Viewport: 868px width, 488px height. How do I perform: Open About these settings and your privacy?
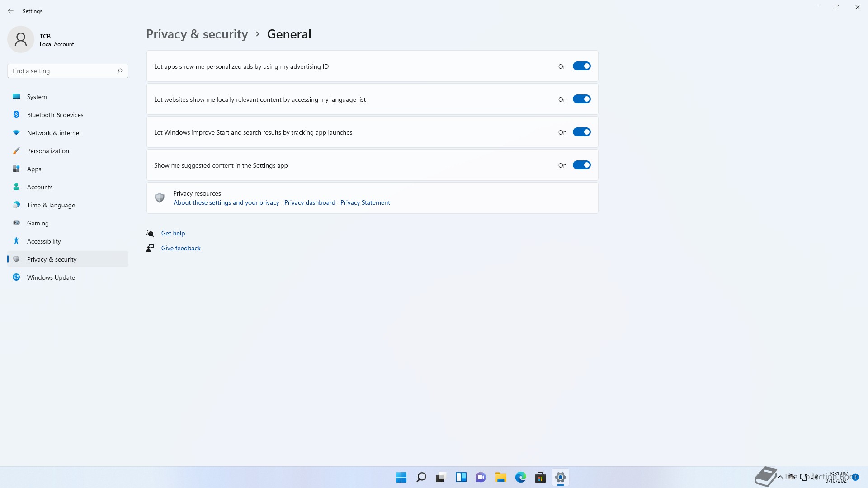pos(226,202)
